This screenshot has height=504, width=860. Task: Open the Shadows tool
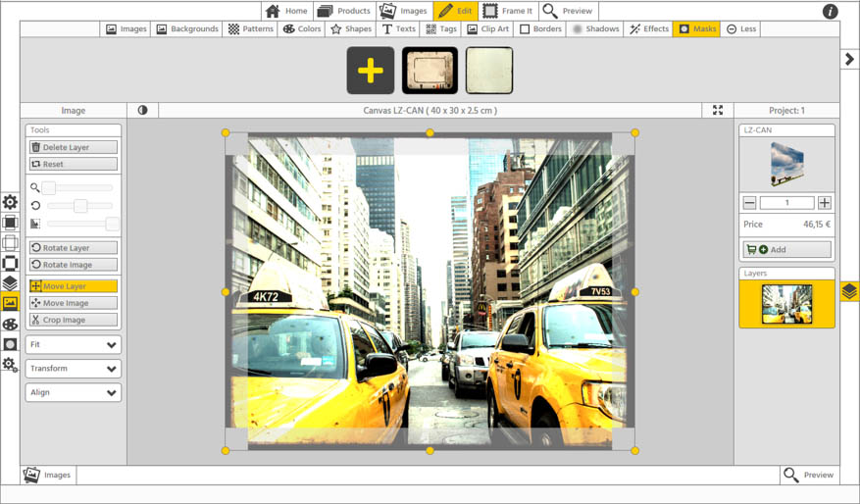click(595, 29)
